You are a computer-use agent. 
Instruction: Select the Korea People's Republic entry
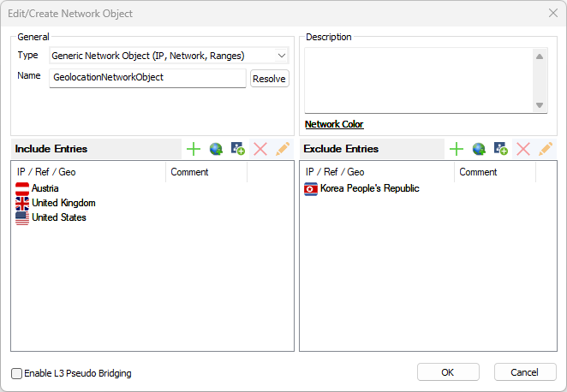[x=369, y=188]
